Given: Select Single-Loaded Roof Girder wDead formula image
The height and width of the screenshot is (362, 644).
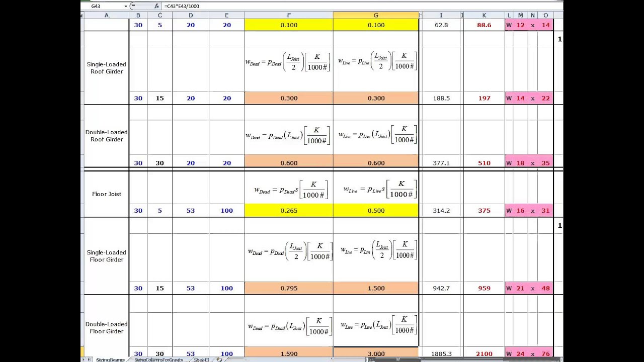Looking at the screenshot, I should [x=288, y=61].
